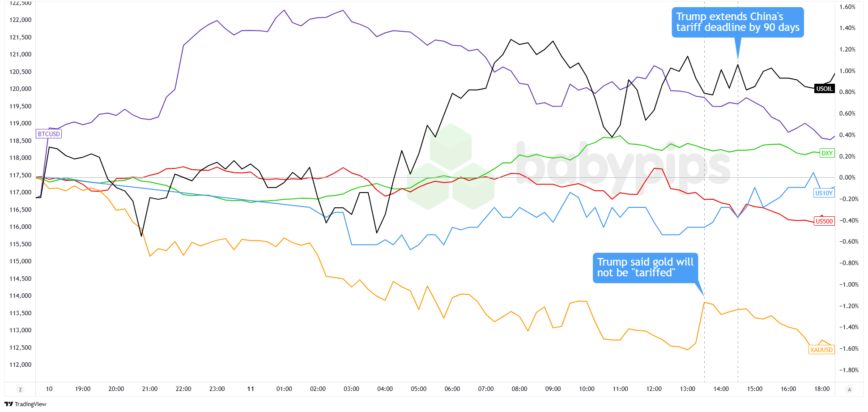Click the 14:00 time axis label
Image resolution: width=868 pixels, height=412 pixels.
pyautogui.click(x=721, y=389)
